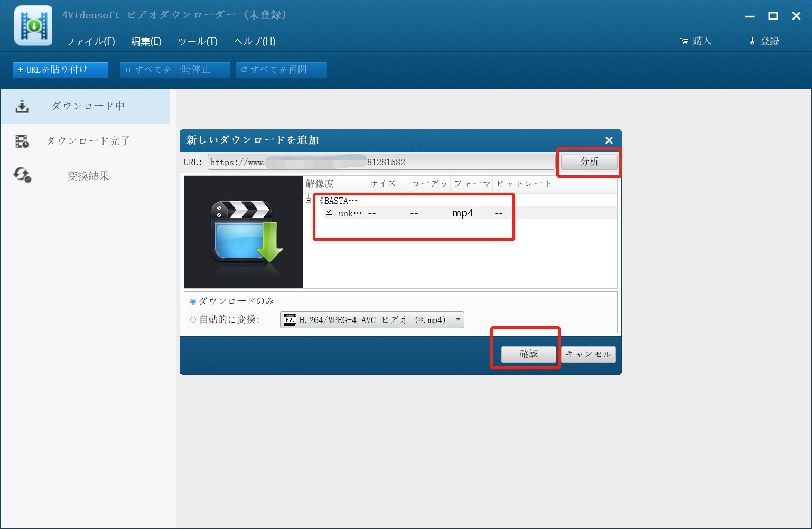Open the H.264/MPEG-4 AVC format dropdown

coord(372,320)
